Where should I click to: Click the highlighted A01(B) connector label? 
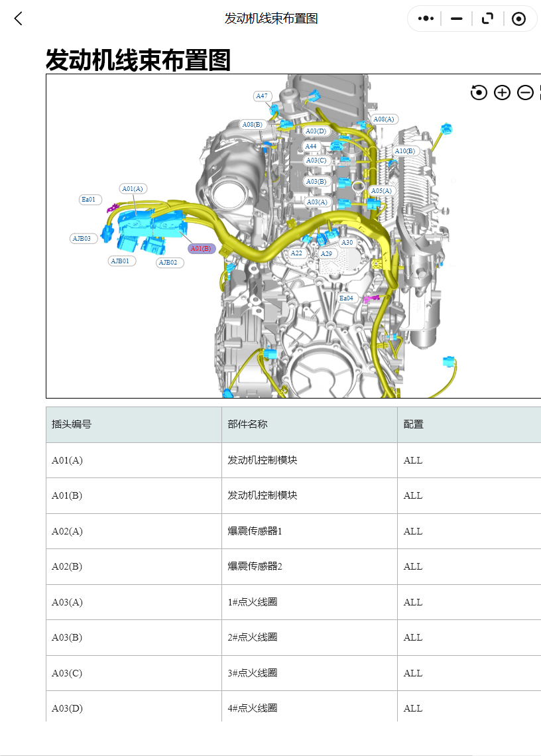(x=200, y=249)
